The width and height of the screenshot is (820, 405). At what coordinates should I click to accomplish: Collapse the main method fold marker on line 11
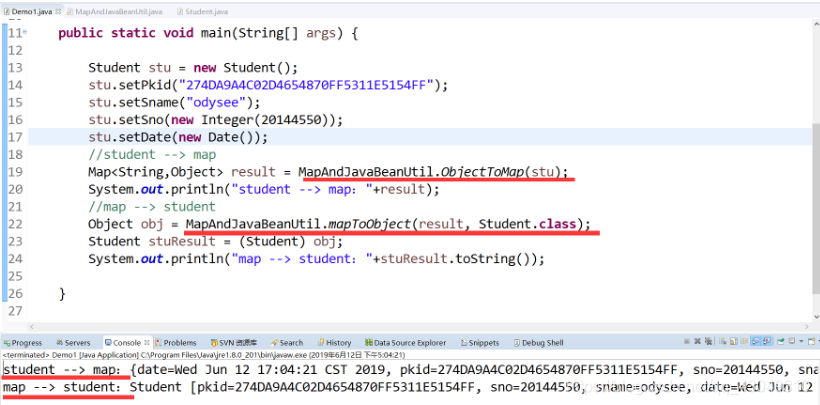[25, 32]
